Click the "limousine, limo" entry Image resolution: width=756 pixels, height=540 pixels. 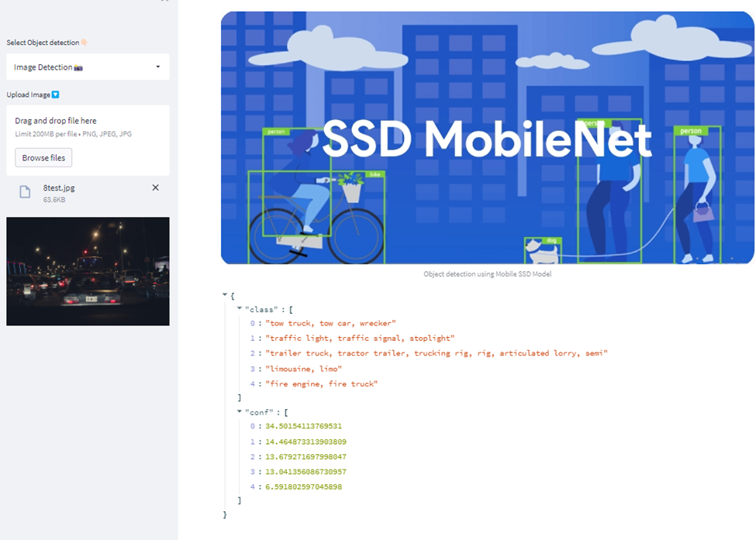303,369
